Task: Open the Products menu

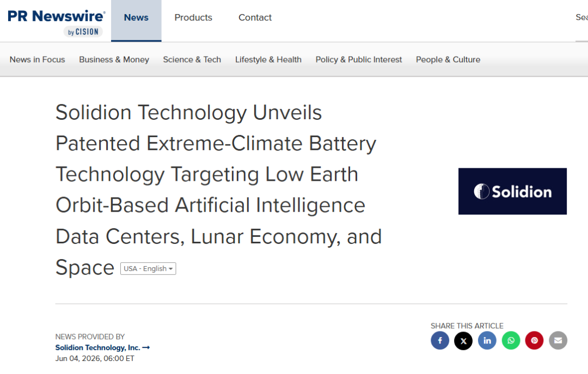Action: [x=193, y=17]
